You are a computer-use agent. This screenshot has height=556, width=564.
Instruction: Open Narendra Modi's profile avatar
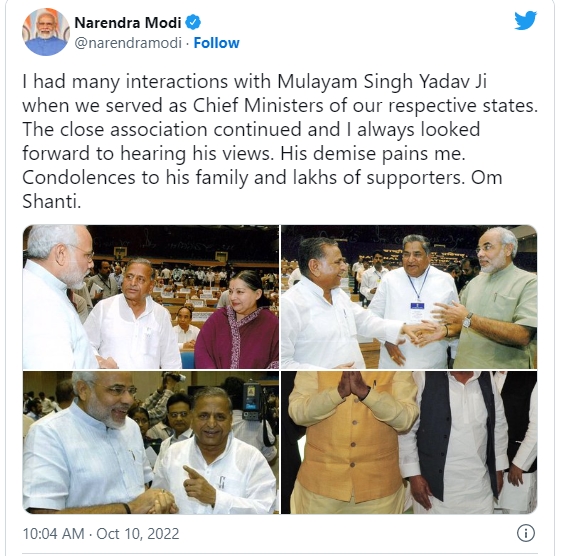pos(46,32)
